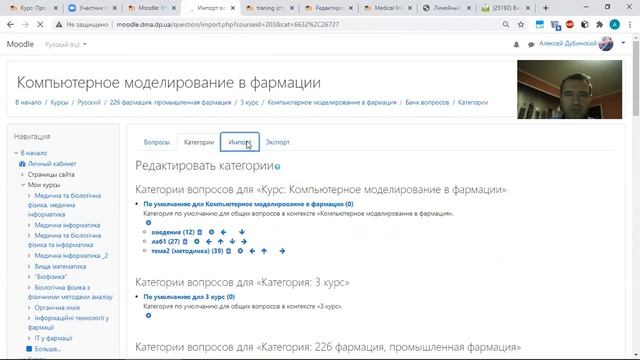Expand Вища математика course node
Viewport: 640px width, 360px height.
pyautogui.click(x=29, y=267)
